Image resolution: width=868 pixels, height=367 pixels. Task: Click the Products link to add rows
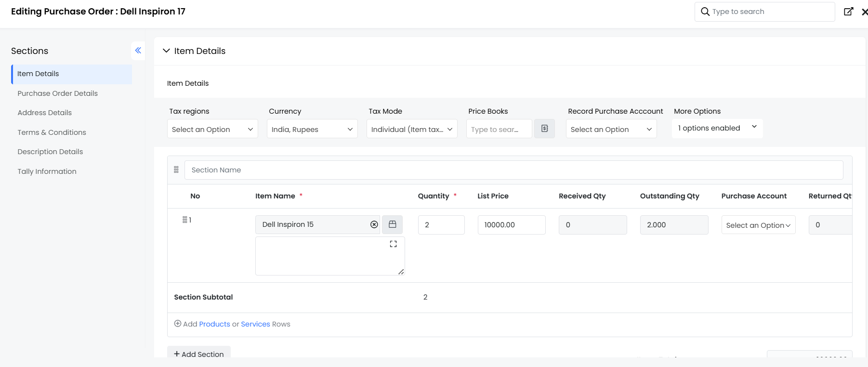pos(214,324)
